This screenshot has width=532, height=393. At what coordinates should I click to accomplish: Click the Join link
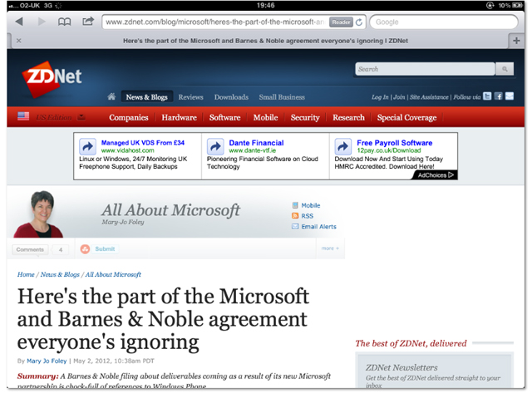[x=399, y=97]
